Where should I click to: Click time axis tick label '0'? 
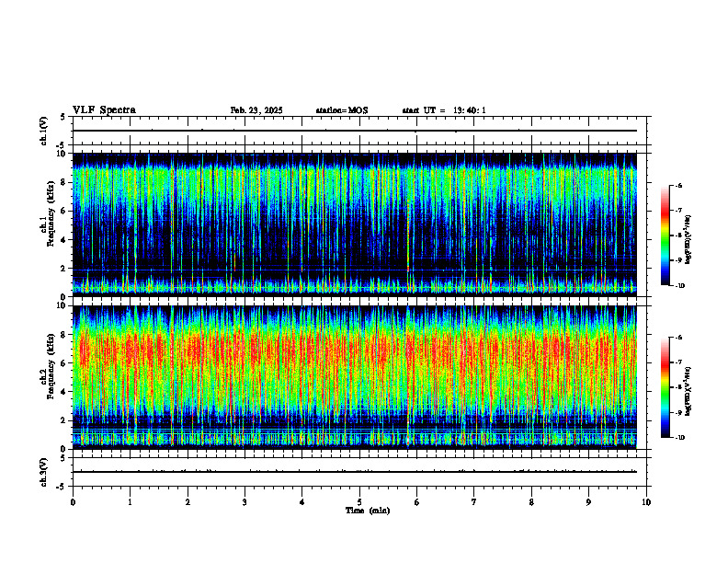click(x=73, y=502)
